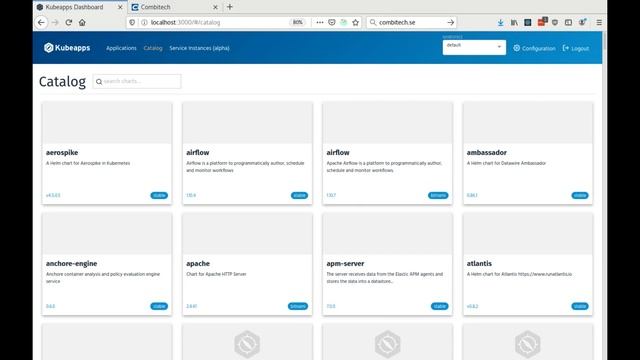Open Service Instances (alpha)

point(199,48)
